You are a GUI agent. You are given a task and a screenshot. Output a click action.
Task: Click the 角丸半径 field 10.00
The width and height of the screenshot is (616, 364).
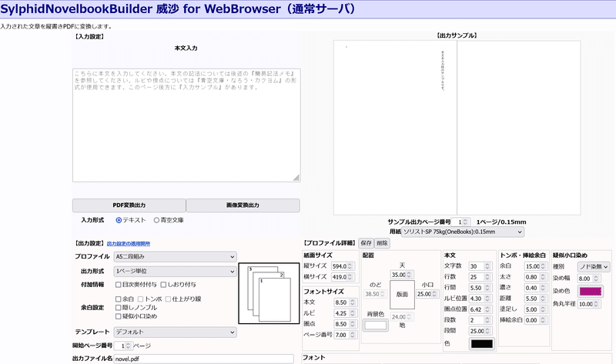click(x=589, y=304)
